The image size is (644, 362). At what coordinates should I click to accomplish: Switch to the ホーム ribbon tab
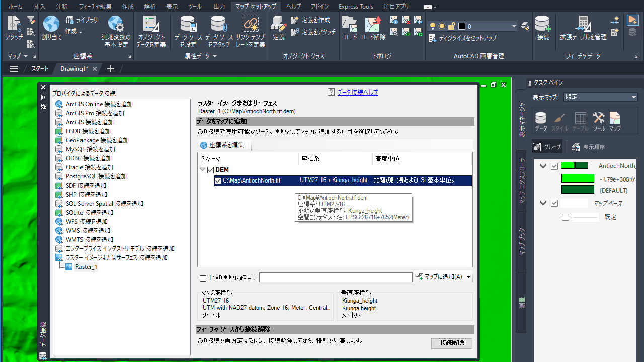click(15, 6)
